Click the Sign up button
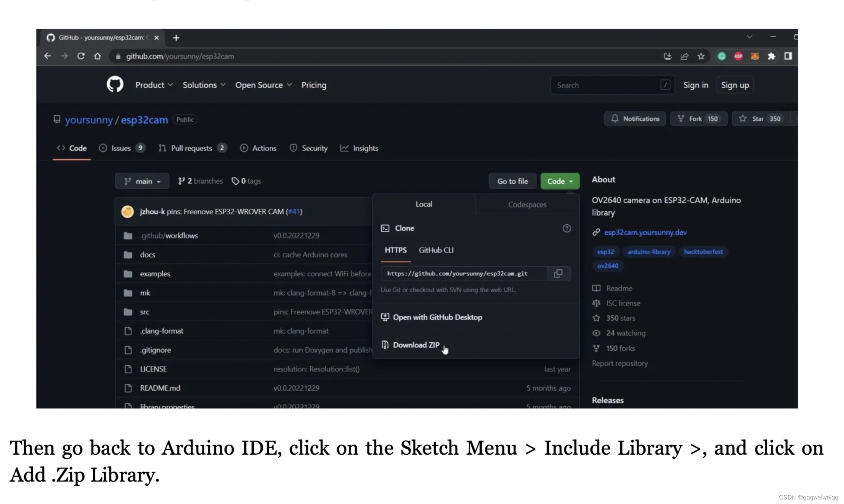 pyautogui.click(x=735, y=85)
